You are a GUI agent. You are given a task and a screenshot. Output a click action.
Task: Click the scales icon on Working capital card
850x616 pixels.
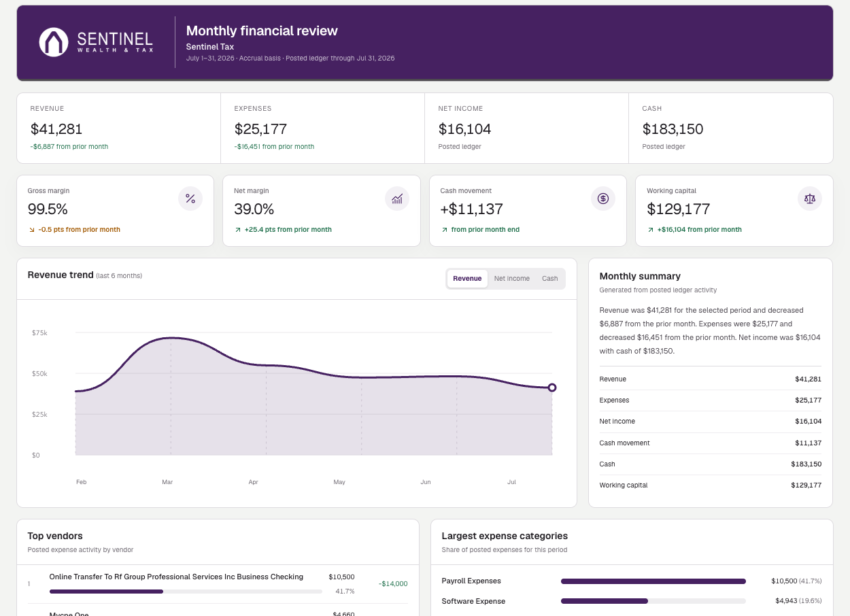810,199
